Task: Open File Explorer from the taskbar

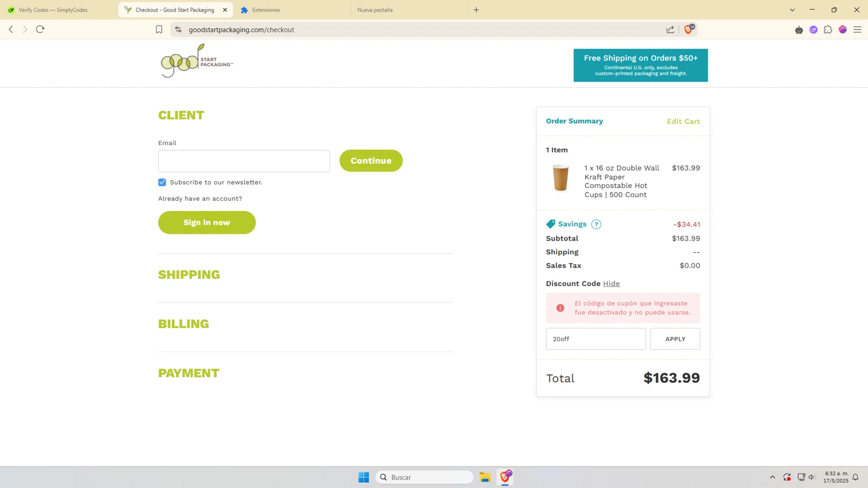Action: (x=485, y=477)
